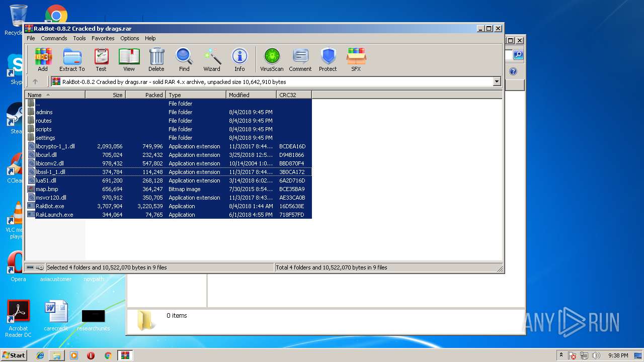Select RakBot.exe file
644x362 pixels.
169,206
